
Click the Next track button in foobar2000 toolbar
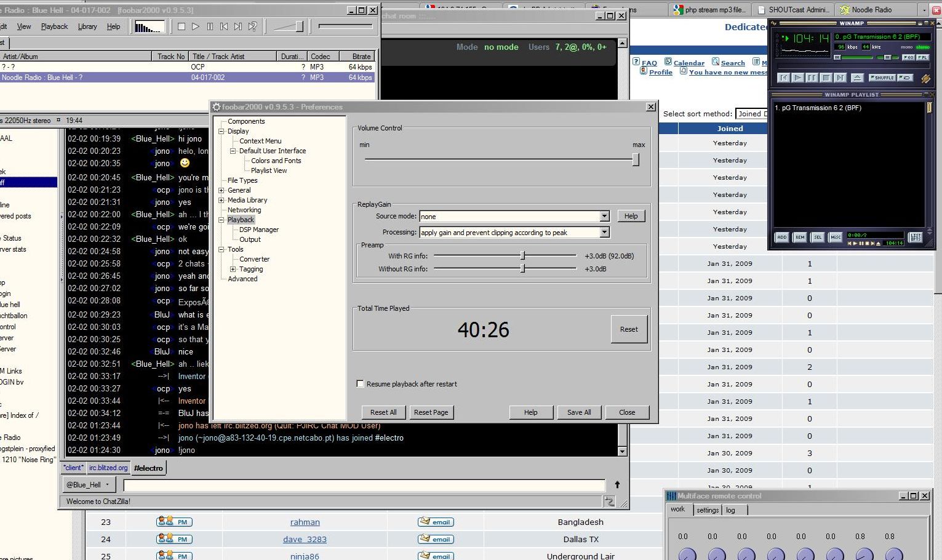pos(238,26)
